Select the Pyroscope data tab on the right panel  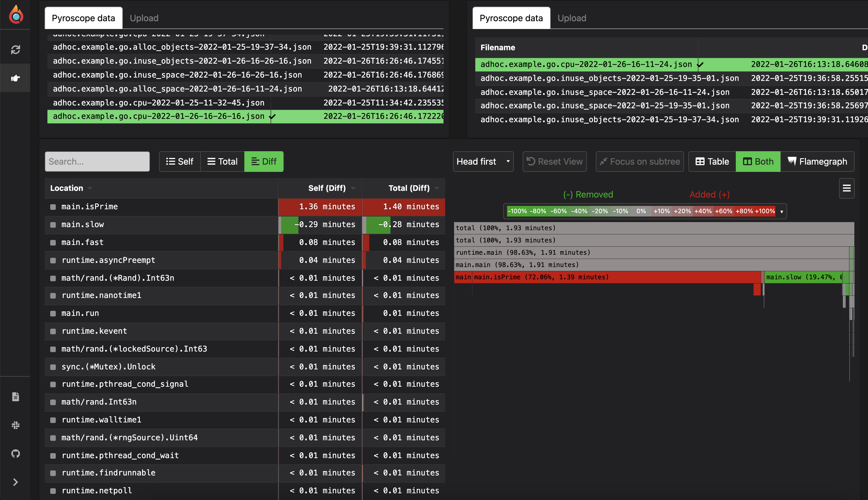(511, 18)
